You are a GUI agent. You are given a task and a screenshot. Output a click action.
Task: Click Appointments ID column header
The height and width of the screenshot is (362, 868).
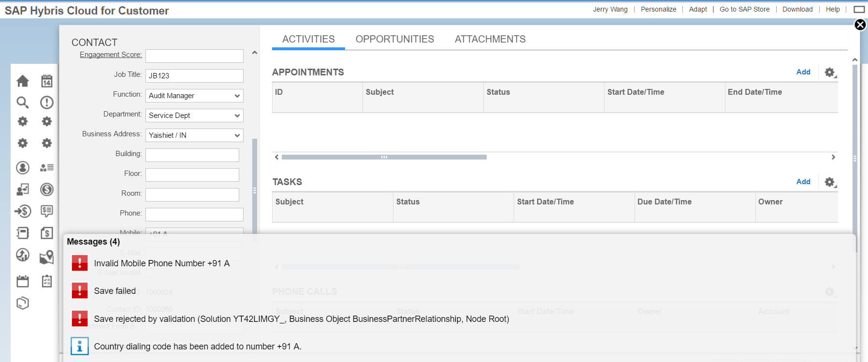318,97
